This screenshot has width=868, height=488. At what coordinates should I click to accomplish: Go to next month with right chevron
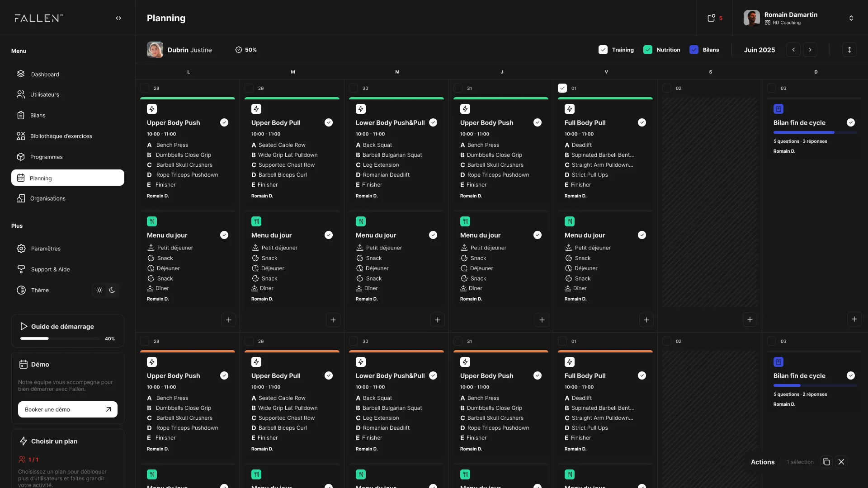[x=810, y=50]
